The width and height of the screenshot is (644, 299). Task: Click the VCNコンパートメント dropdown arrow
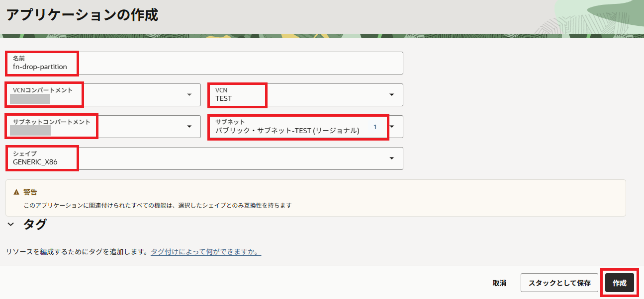click(x=189, y=95)
